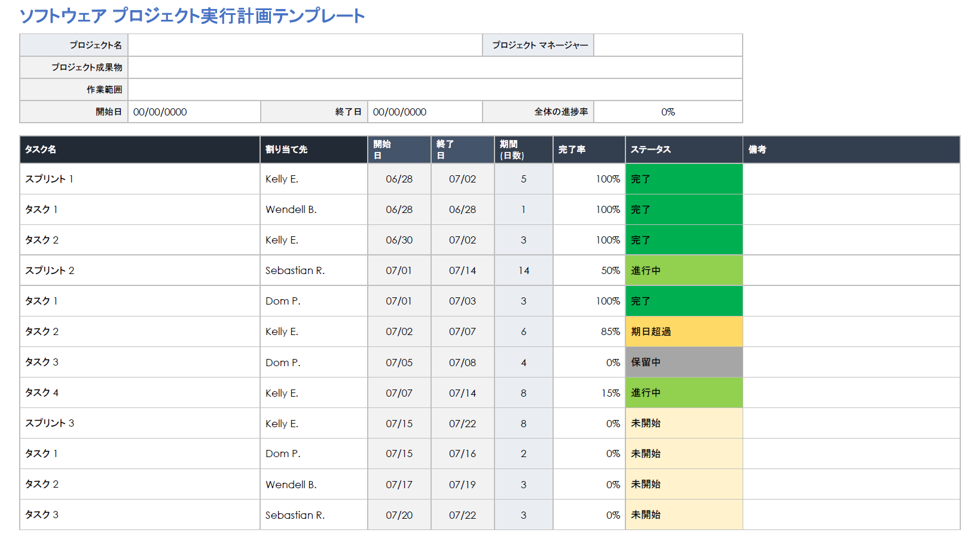Click the 割り当て先 column header
980x560 pixels.
point(314,150)
